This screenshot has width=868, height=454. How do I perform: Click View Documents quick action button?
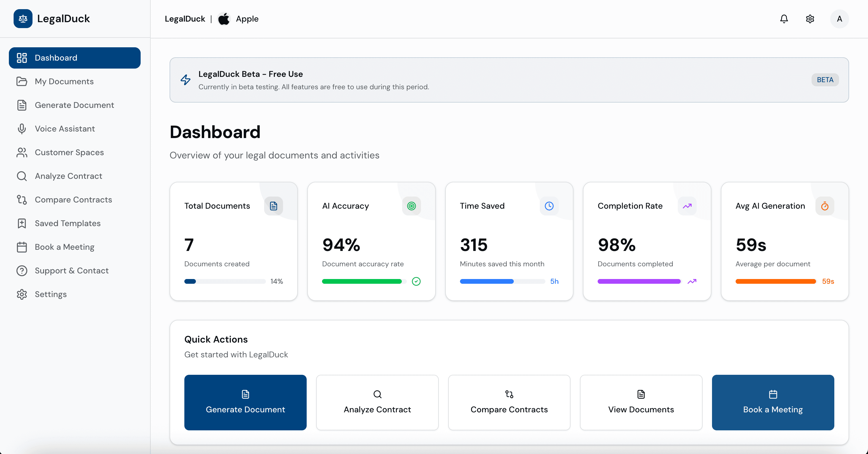point(641,403)
